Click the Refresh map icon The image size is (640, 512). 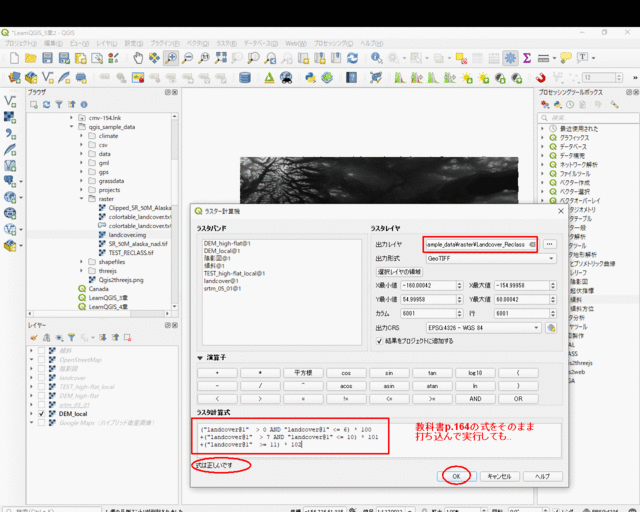(x=353, y=58)
